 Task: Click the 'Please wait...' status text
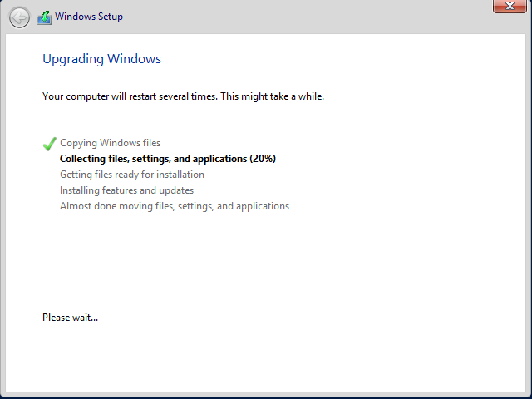(x=70, y=318)
